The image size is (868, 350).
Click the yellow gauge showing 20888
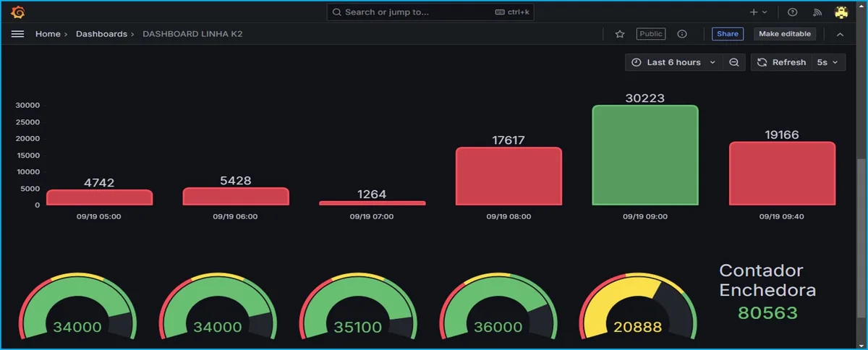coord(639,307)
